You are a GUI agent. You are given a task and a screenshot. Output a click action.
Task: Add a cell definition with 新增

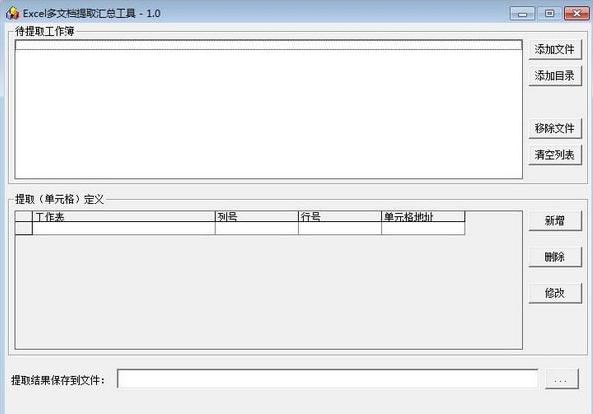[x=555, y=220]
